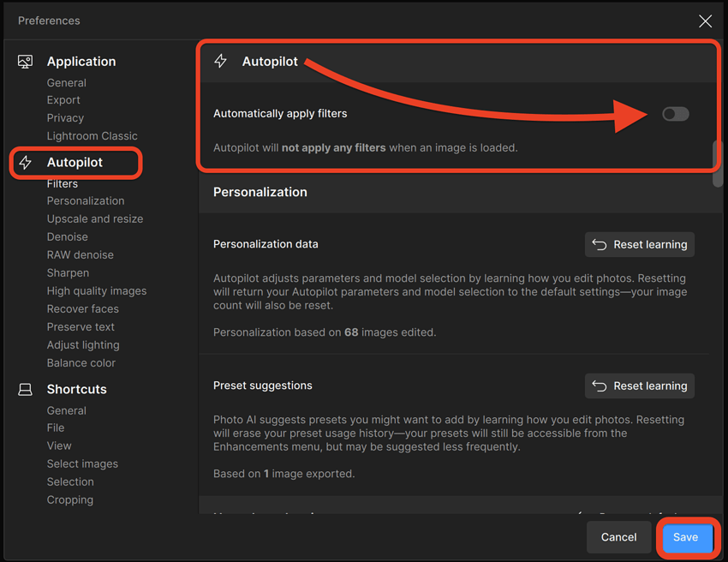Click the undo arrow icon beside Personalization data

[x=600, y=245]
